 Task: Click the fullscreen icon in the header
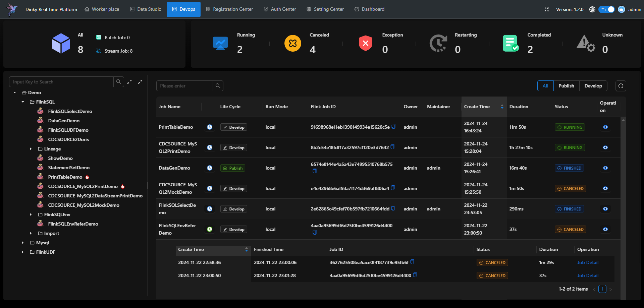(547, 9)
